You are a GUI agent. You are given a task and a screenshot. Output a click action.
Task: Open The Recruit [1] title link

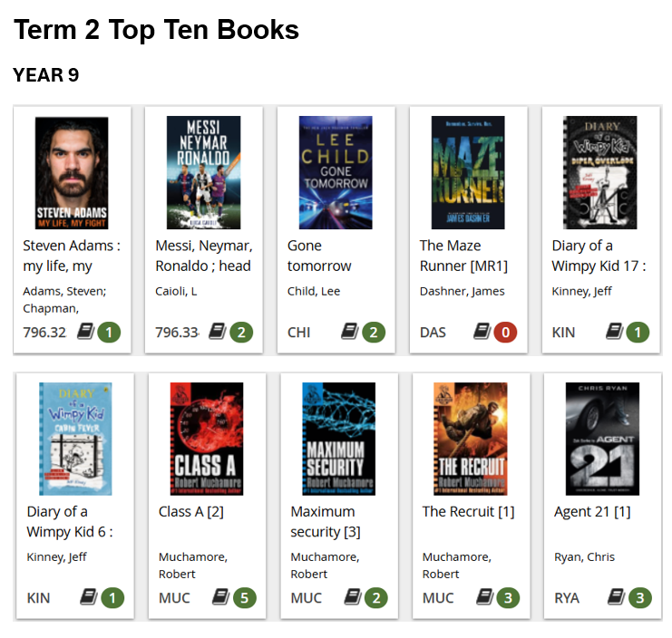(469, 511)
